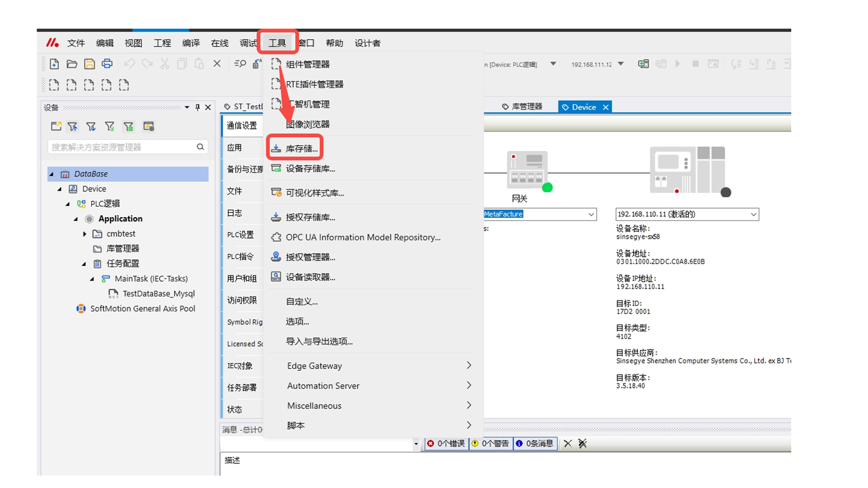Click the new file toolbar icon

pyautogui.click(x=54, y=64)
